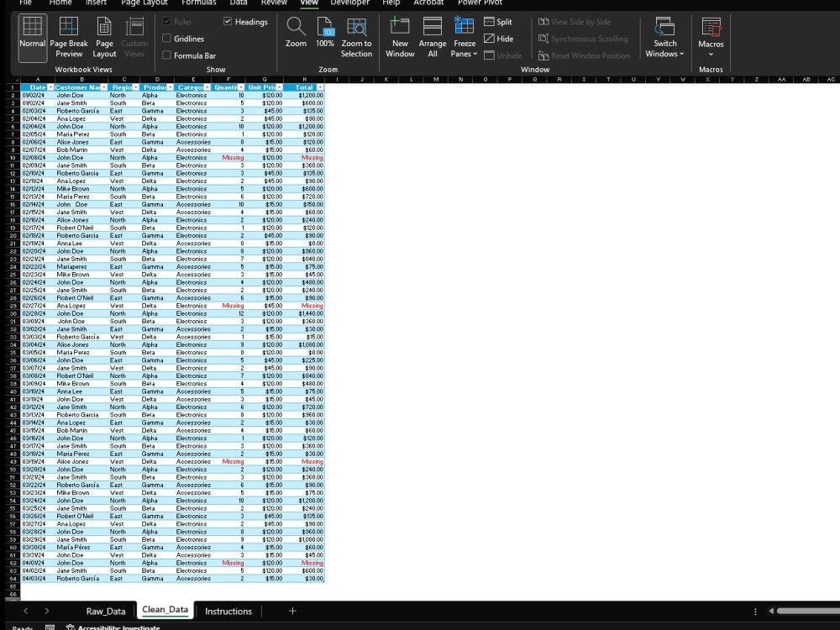Add a new sheet with plus icon
840x630 pixels.
(292, 611)
